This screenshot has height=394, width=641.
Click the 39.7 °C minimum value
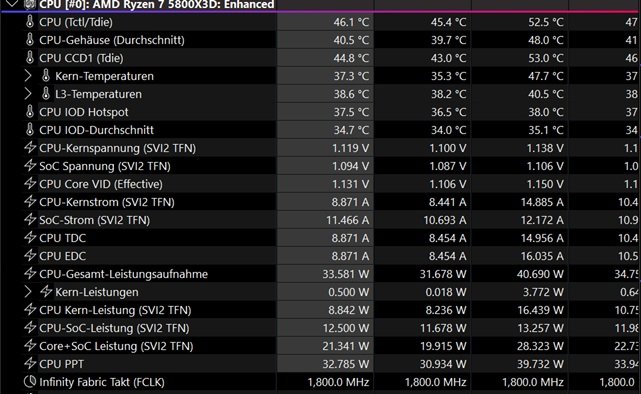click(x=448, y=40)
